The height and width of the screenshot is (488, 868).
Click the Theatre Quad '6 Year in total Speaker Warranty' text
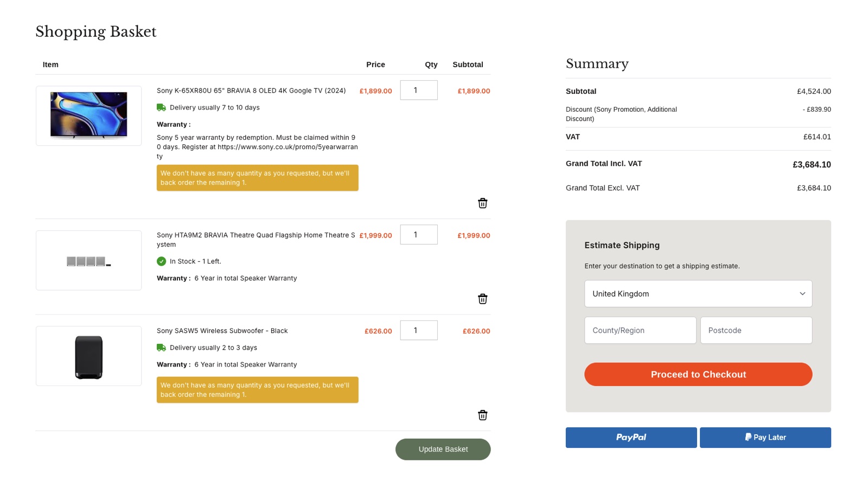tap(246, 278)
